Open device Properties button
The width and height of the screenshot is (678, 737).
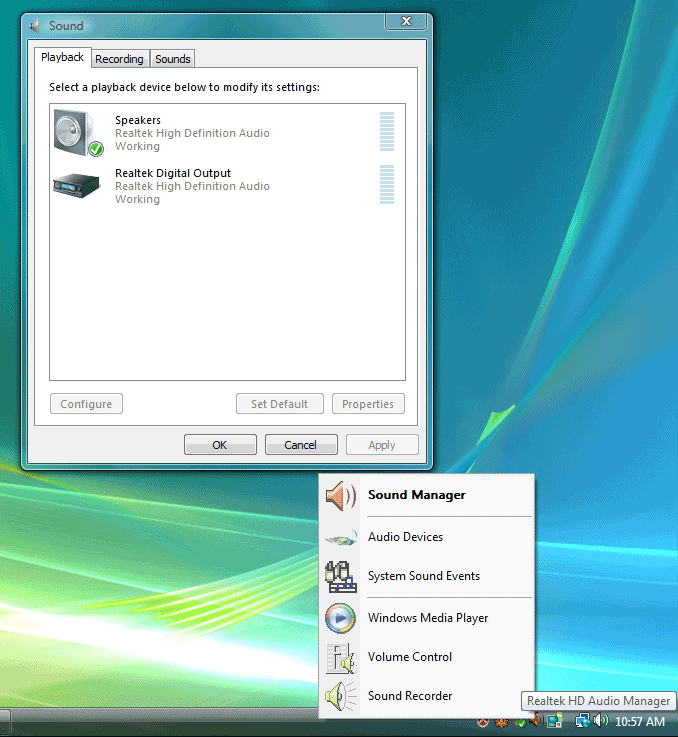coord(368,404)
